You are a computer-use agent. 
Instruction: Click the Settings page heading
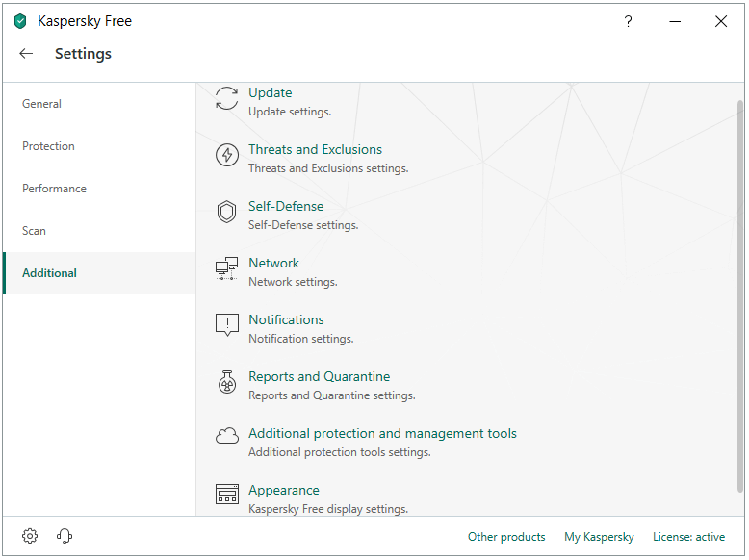83,54
